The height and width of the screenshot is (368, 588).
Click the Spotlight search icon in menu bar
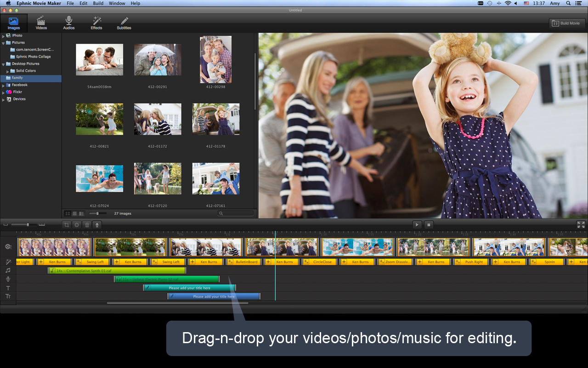click(568, 3)
